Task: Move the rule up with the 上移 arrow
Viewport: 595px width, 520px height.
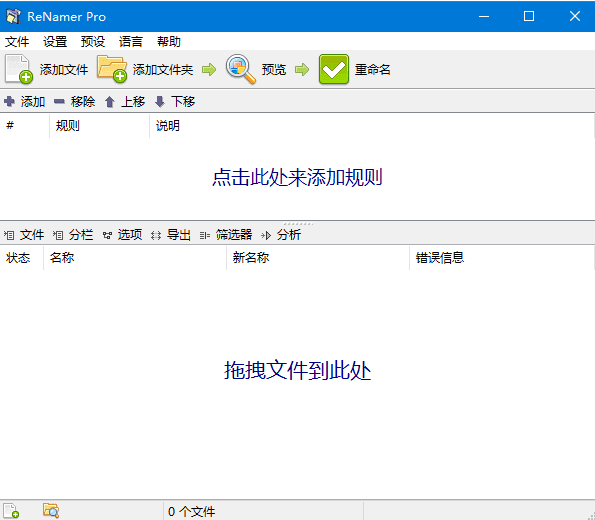Action: (x=110, y=101)
